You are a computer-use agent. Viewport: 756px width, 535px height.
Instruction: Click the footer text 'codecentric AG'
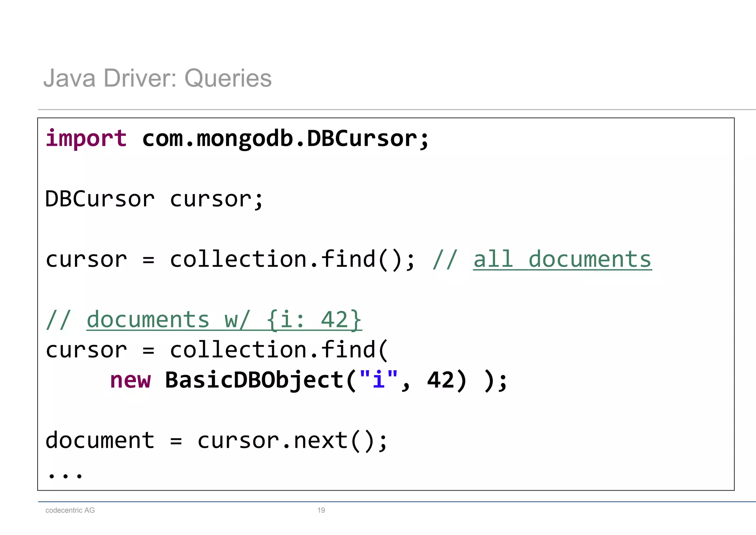[x=70, y=510]
